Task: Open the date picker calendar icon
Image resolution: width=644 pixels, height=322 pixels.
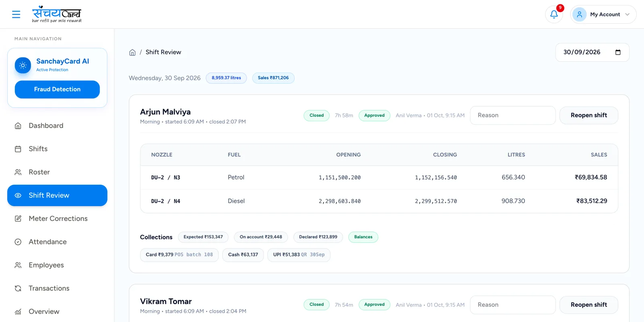Action: coord(618,52)
